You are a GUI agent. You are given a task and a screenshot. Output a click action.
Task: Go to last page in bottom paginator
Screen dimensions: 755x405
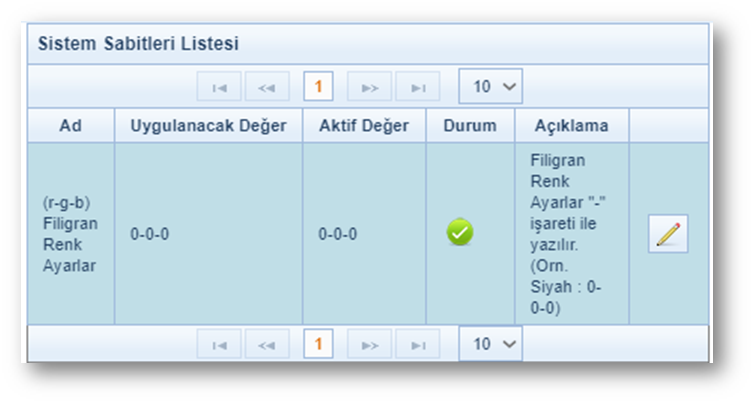coord(418,345)
